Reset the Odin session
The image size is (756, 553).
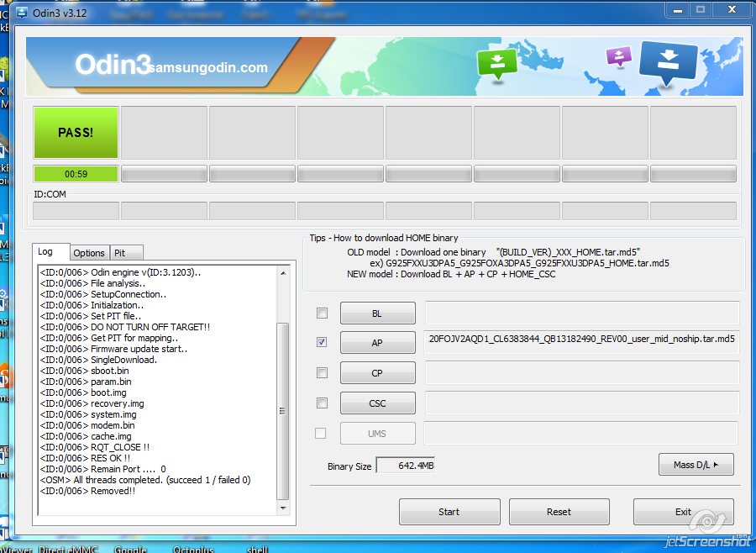(559, 512)
